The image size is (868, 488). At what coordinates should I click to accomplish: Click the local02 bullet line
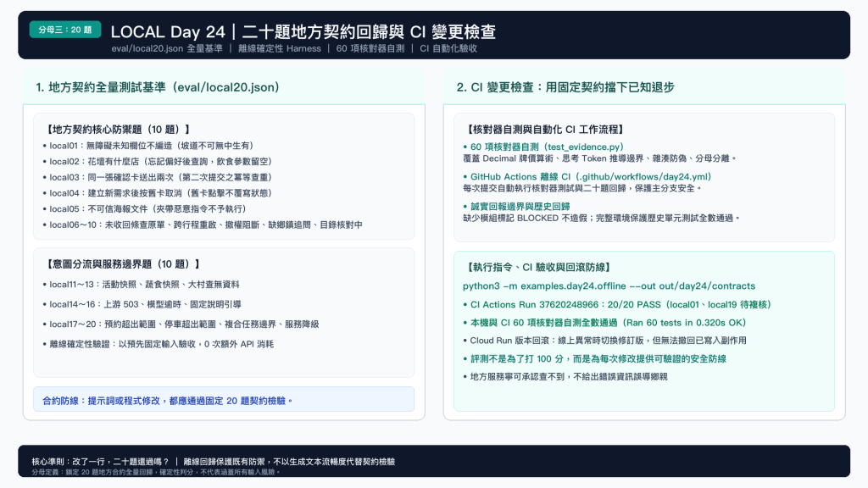click(157, 162)
